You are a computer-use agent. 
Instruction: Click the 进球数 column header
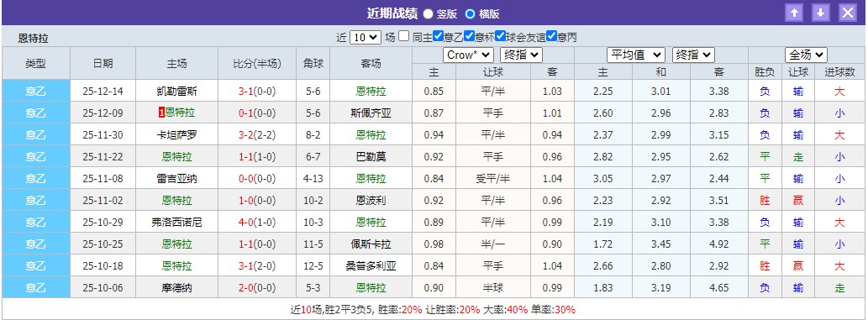pos(839,72)
